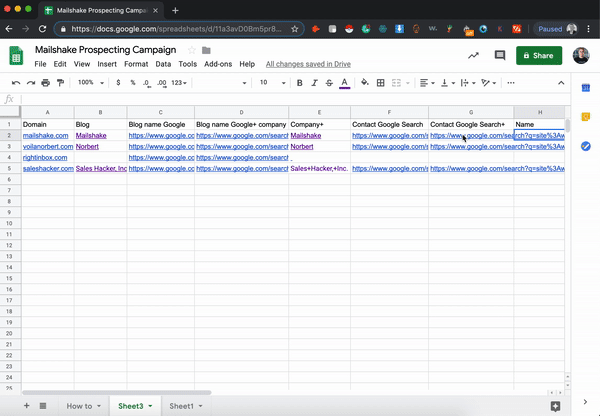
Task: Switch to the Sheet1 tab
Action: point(181,406)
